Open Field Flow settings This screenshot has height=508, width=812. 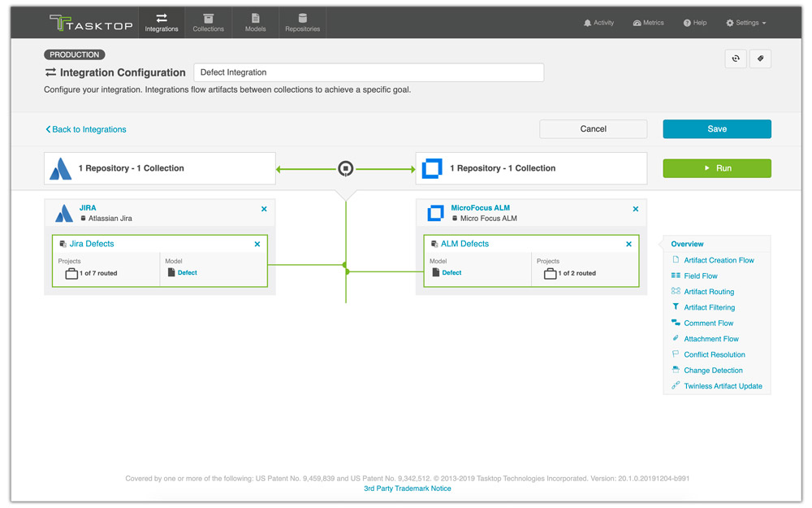pos(701,276)
